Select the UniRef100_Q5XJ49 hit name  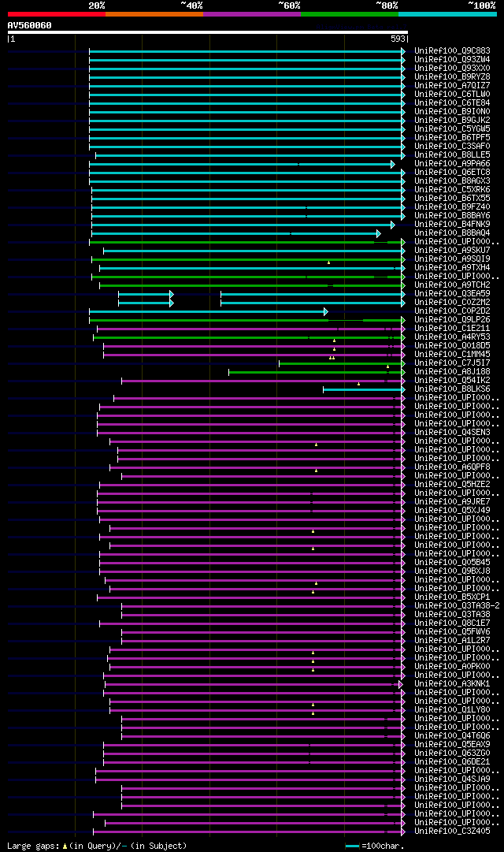point(452,512)
